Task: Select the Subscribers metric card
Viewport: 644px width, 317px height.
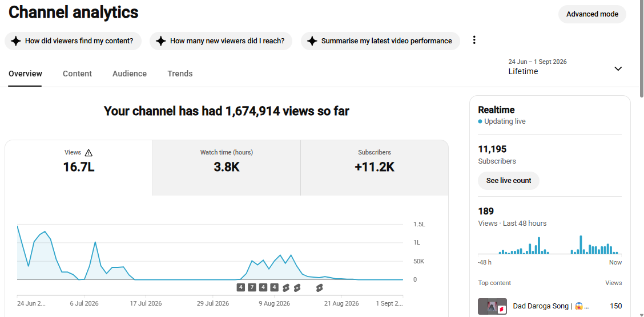Action: [x=375, y=168]
